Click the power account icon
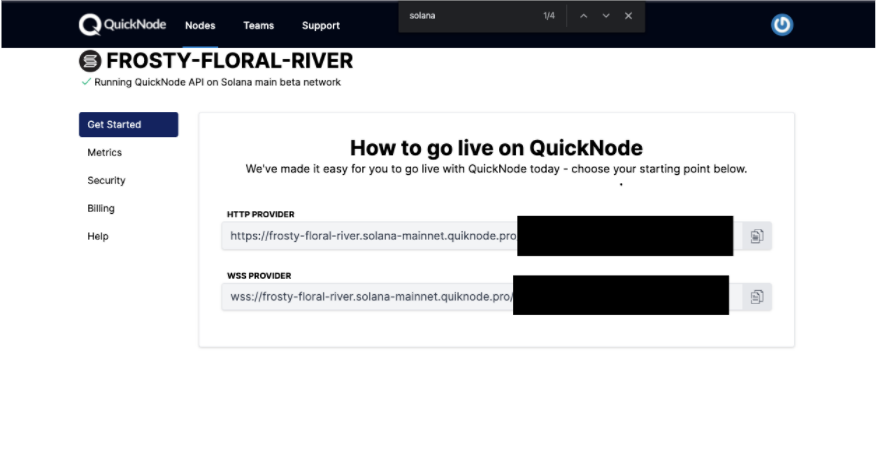877x472 pixels. coord(782,25)
